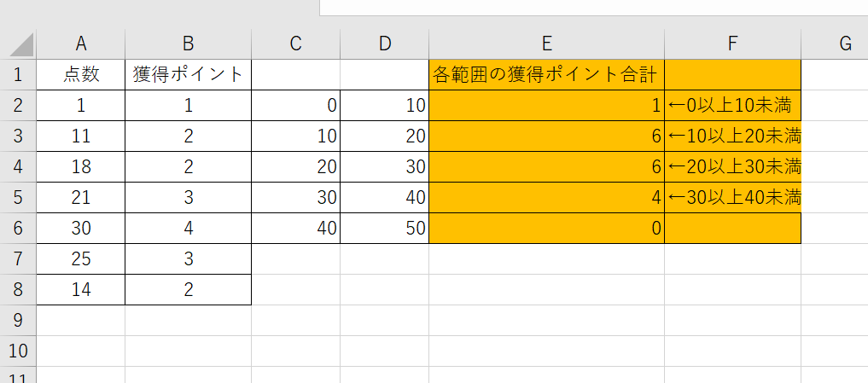Select the 各範囲の獲得ポイント合計 cell
This screenshot has width=868, height=383.
point(546,75)
